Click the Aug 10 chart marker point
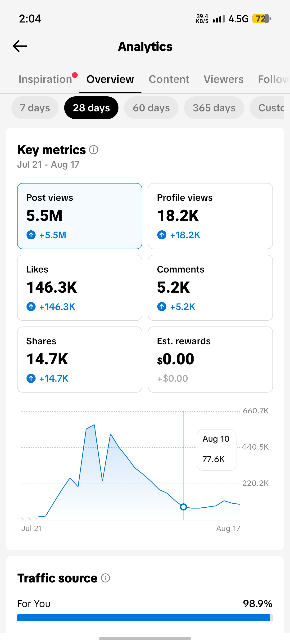The image size is (290, 644). [183, 507]
